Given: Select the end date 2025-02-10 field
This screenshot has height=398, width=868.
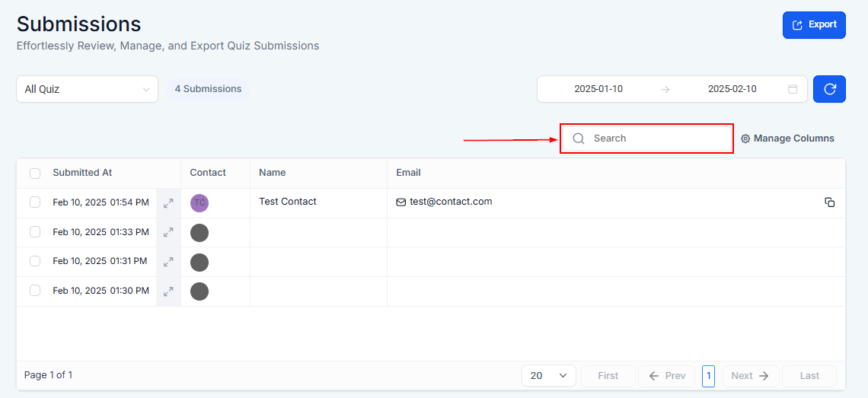Looking at the screenshot, I should tap(732, 88).
